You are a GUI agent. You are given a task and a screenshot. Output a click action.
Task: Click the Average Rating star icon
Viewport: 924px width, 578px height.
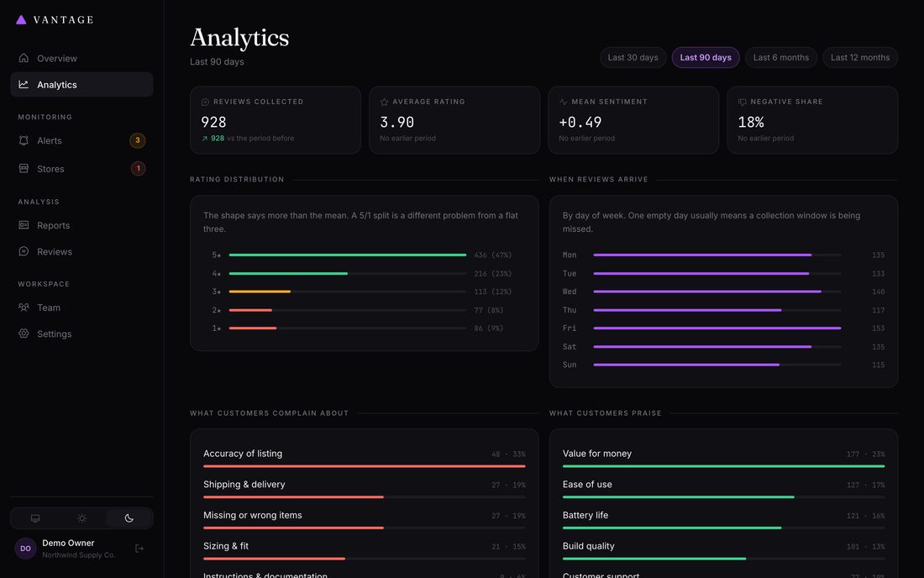[x=384, y=102]
